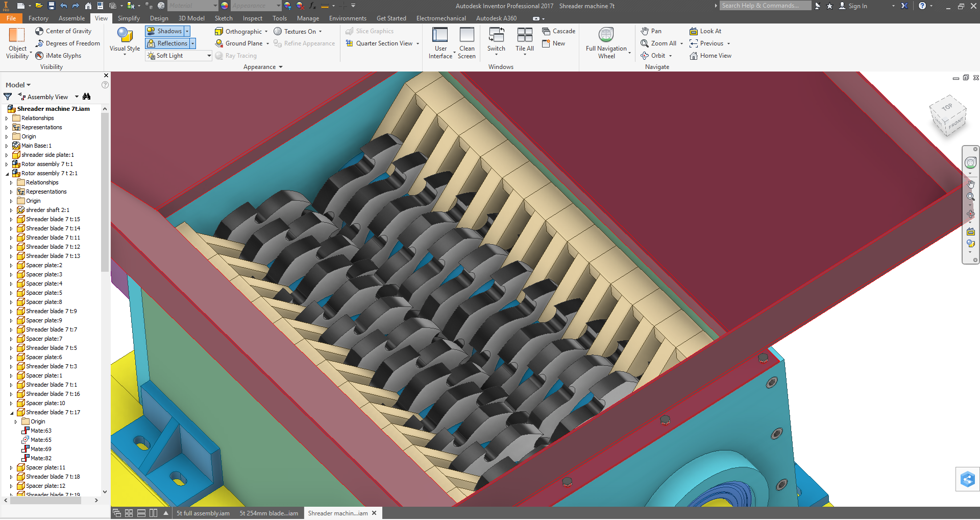
Task: Click the ViewCube in the viewport
Action: 948,116
